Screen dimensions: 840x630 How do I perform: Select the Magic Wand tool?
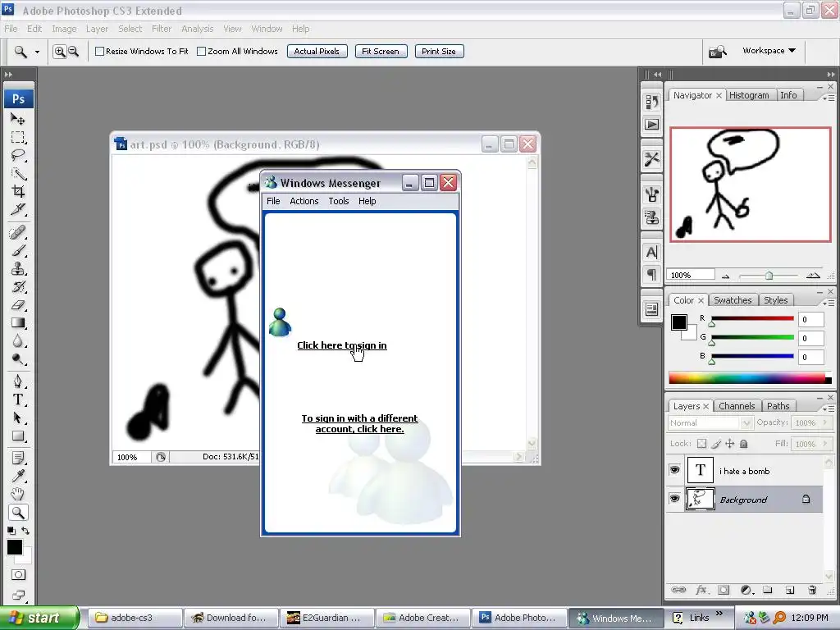(18, 174)
